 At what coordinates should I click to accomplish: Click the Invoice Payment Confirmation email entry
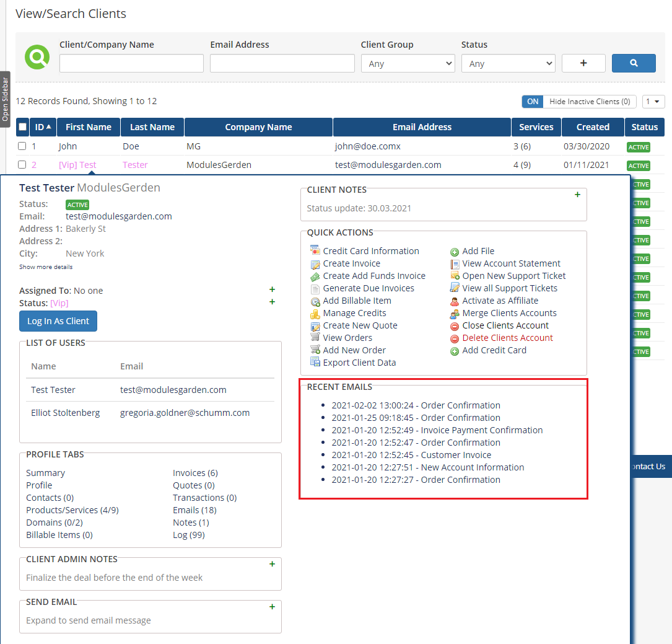pyautogui.click(x=437, y=430)
